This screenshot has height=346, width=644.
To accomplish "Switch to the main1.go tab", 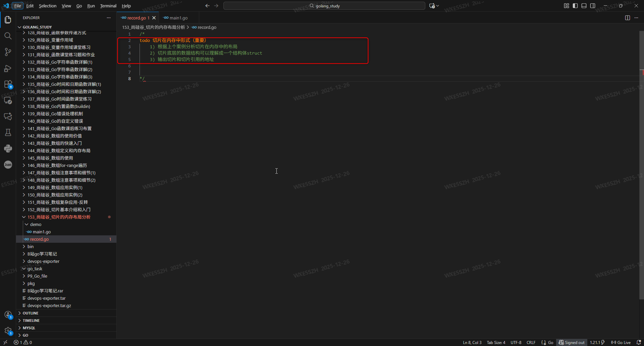I will click(x=178, y=18).
